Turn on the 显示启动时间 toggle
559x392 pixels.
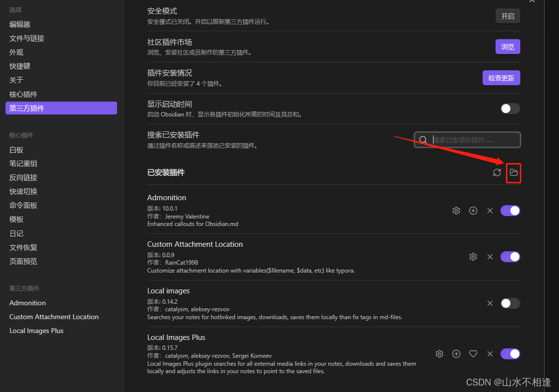(x=510, y=109)
